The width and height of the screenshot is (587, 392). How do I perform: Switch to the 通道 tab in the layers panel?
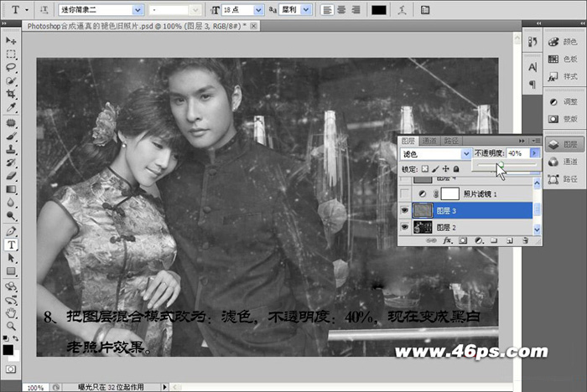429,140
